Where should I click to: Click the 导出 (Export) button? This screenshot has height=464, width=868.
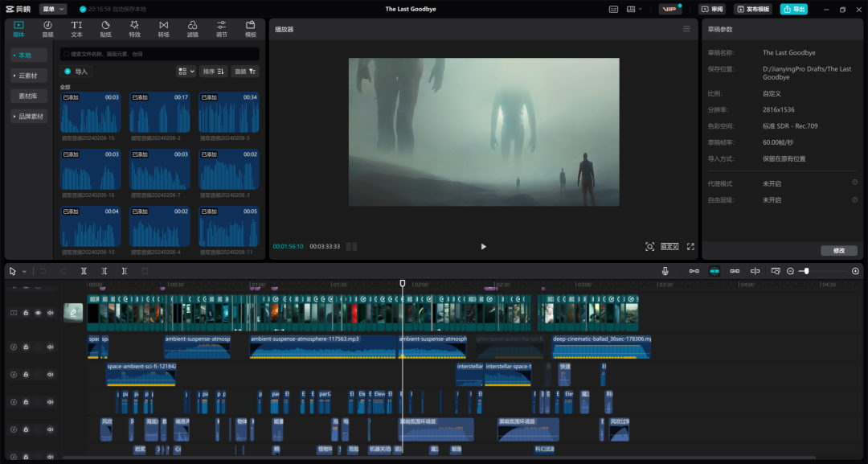[794, 10]
